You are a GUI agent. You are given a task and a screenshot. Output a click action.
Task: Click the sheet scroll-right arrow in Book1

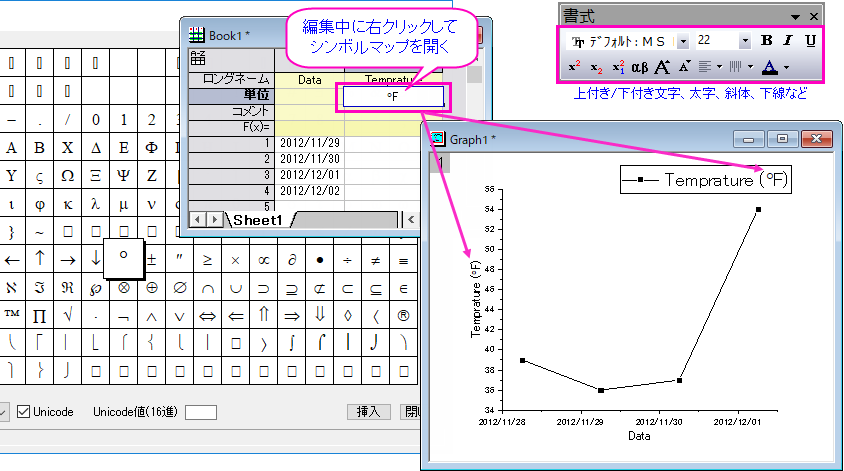click(214, 220)
